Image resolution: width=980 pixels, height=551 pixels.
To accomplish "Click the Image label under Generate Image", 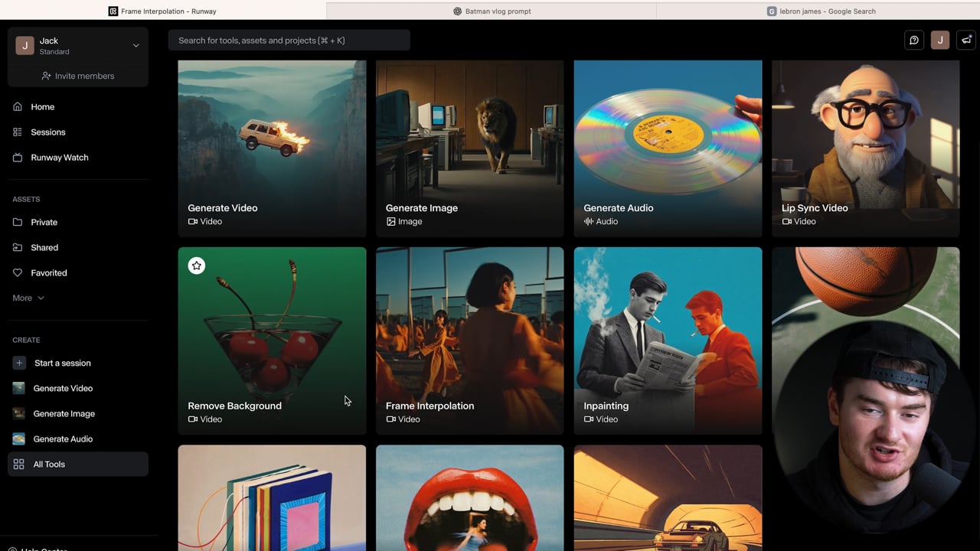I will [404, 221].
